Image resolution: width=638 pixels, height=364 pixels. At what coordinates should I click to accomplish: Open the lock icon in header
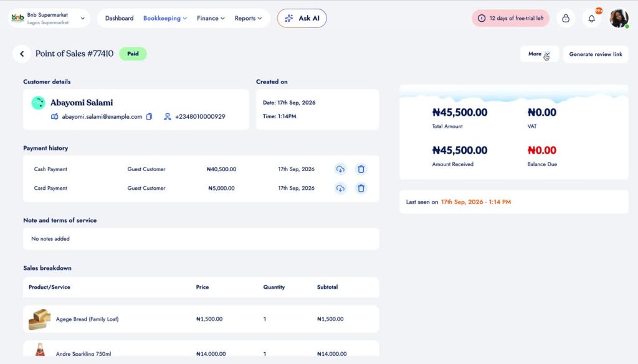[x=566, y=18]
